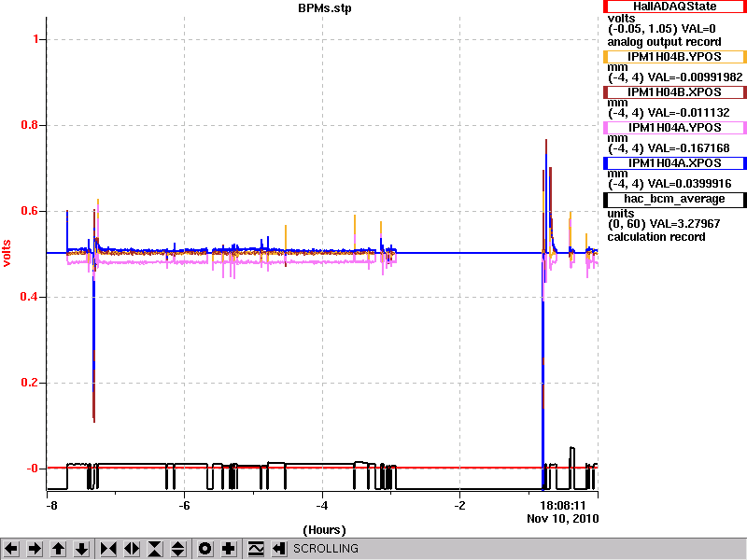
Task: Zoom in horizontally (bowtie icon)
Action: (x=108, y=549)
